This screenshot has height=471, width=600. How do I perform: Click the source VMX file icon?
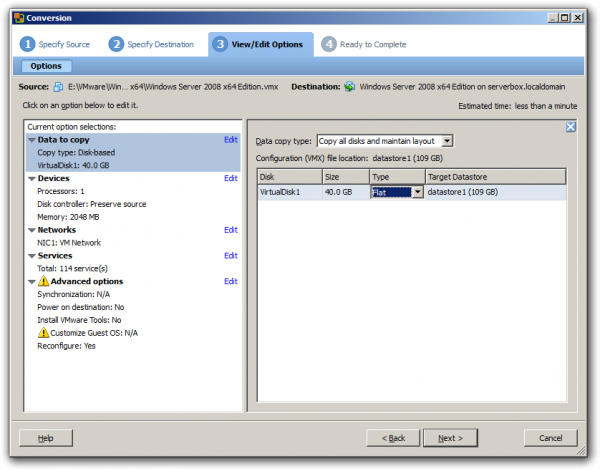(x=58, y=87)
